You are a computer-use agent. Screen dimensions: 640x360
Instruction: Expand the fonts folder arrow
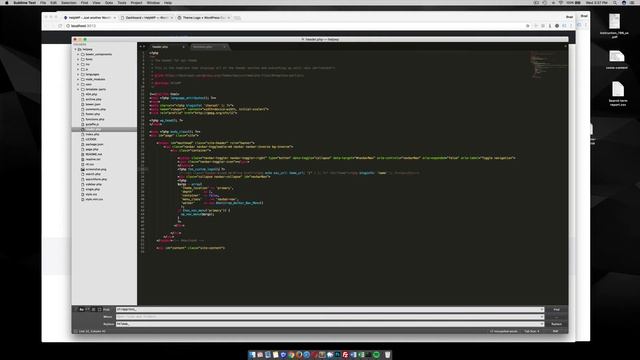pos(78,59)
